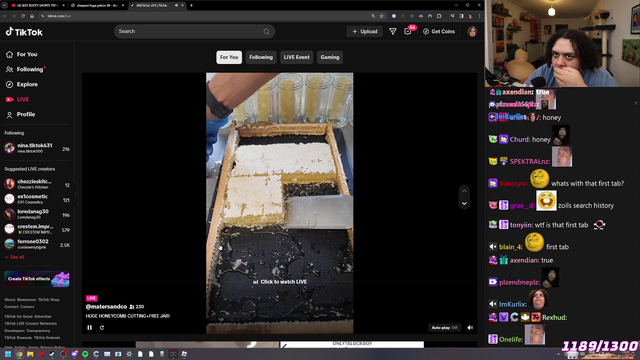This screenshot has width=640, height=360.
Task: Open the messages paper-plane icon
Action: click(x=392, y=31)
